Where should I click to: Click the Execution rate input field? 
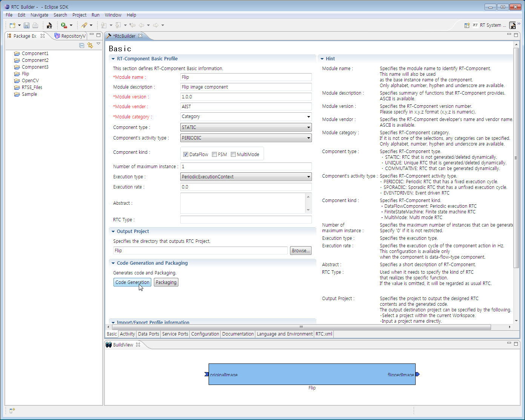[246, 187]
